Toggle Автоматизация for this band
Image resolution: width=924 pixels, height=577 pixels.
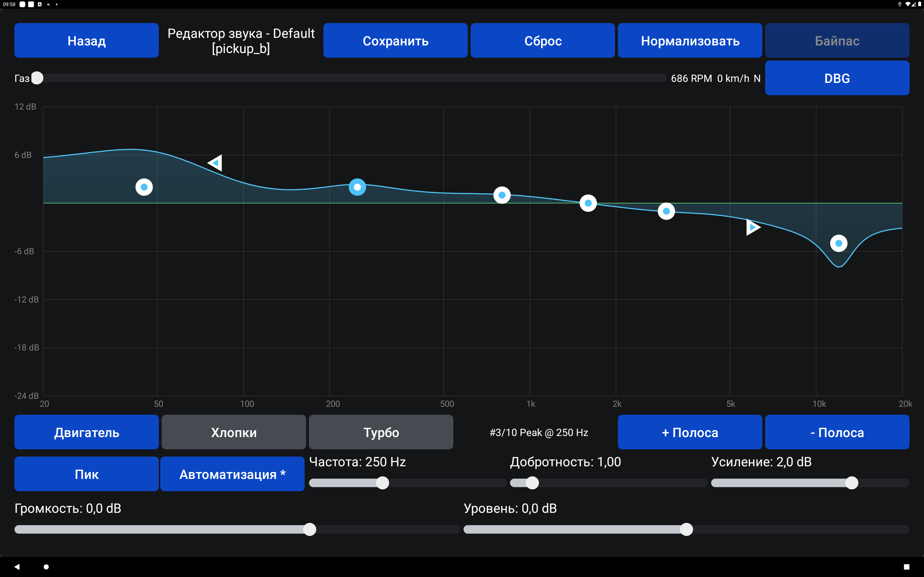point(232,474)
